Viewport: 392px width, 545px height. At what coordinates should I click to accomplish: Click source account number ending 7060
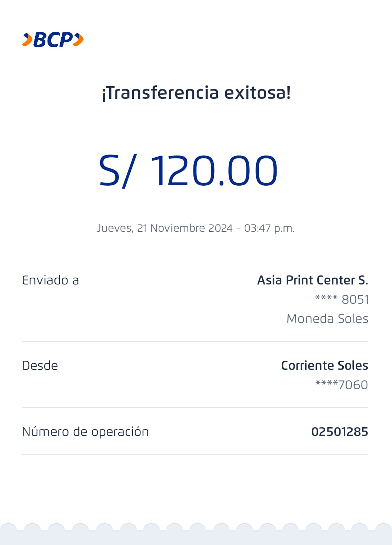tap(342, 385)
